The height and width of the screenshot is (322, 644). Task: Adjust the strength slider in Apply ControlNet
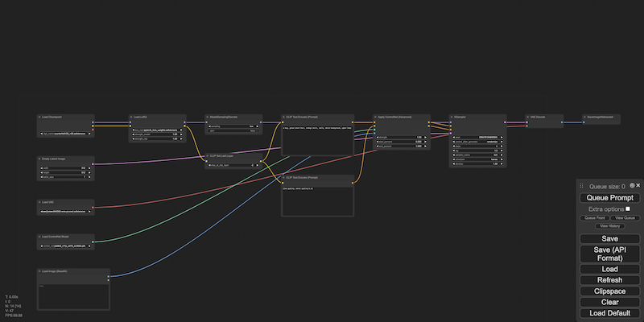(401, 137)
